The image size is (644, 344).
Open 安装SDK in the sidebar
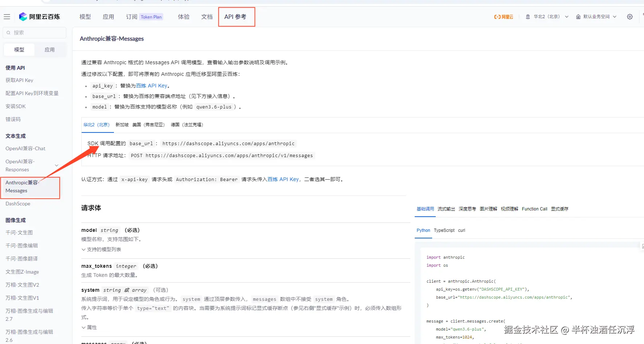(x=16, y=106)
